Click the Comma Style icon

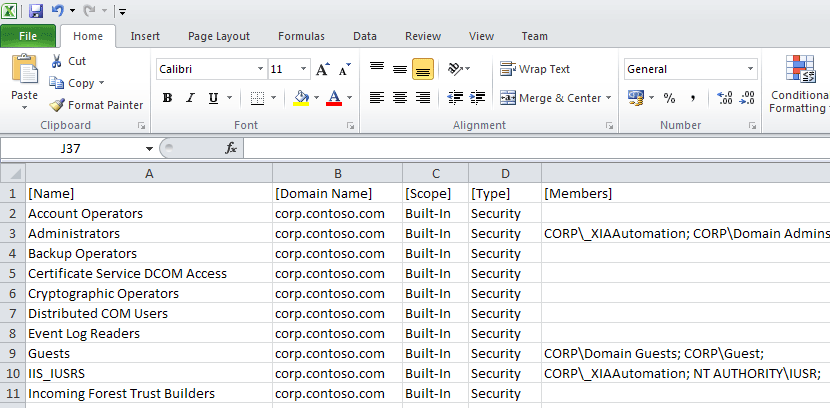click(x=692, y=98)
